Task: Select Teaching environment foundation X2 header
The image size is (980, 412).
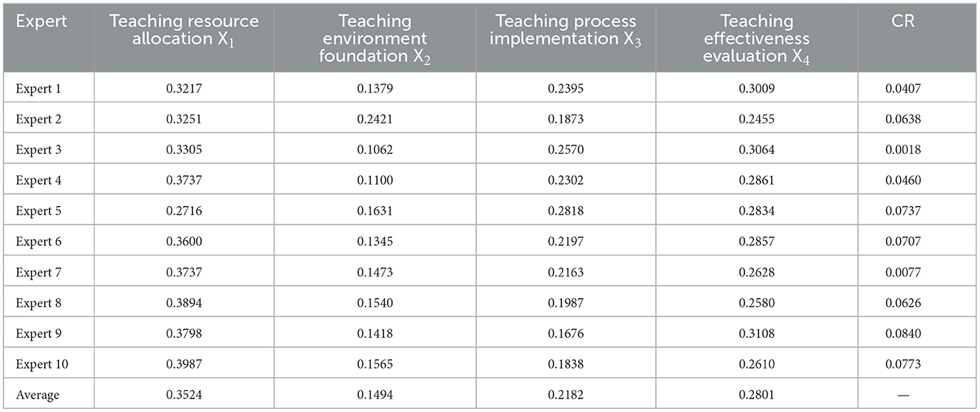Action: [374, 38]
